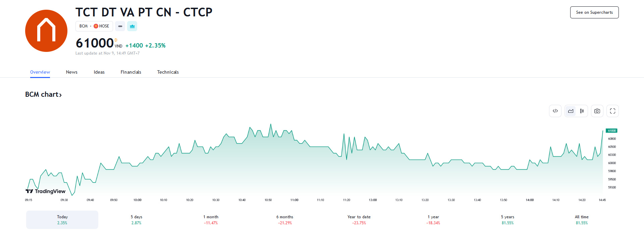Click the orange BCM company logo
This screenshot has width=644, height=236.
coord(46,31)
